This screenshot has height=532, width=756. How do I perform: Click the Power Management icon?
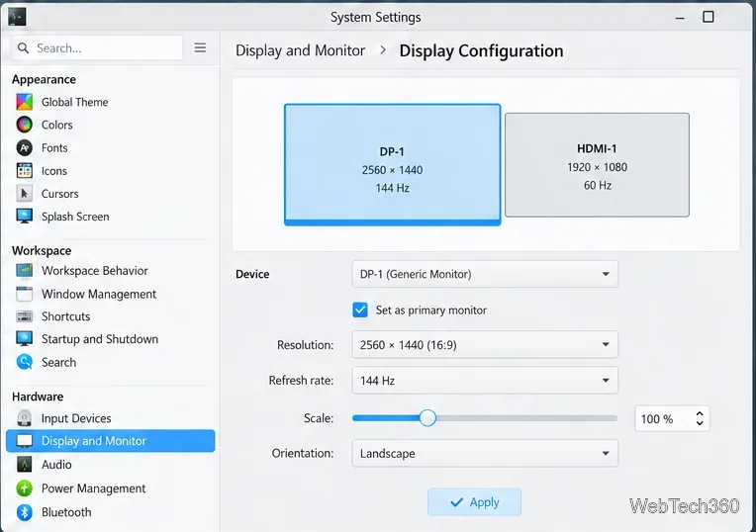point(24,488)
